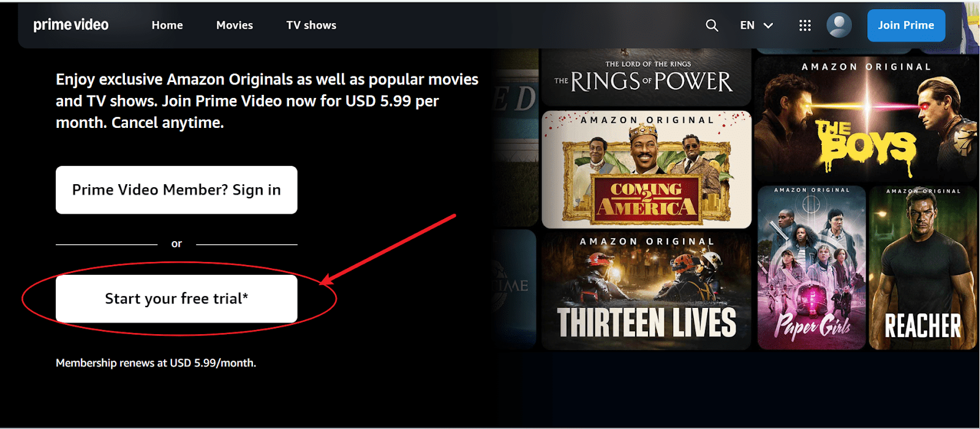Click the Enjoy exclusive Amazon Originals headline
Image resolution: width=980 pixels, height=429 pixels.
[267, 101]
